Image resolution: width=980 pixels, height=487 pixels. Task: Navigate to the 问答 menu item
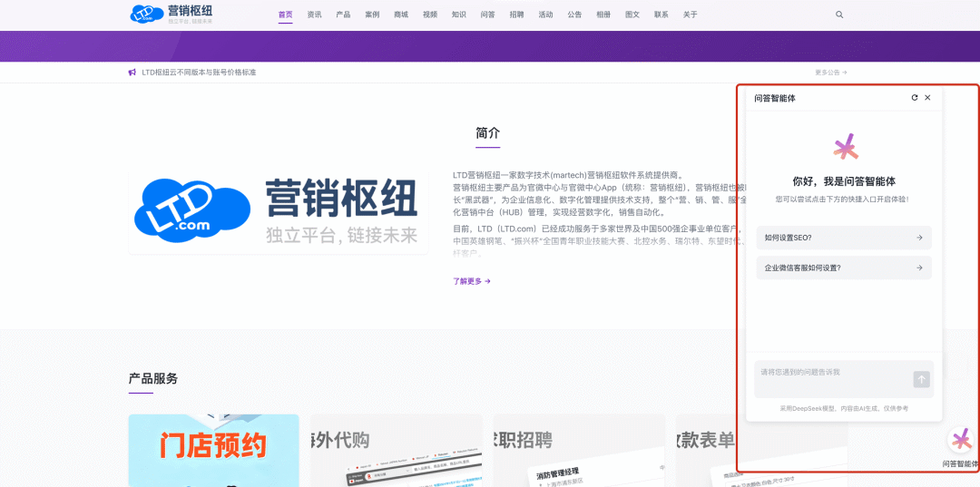pos(487,15)
